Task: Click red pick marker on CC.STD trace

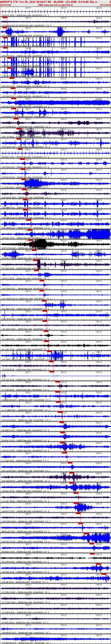Action: [58, 392]
